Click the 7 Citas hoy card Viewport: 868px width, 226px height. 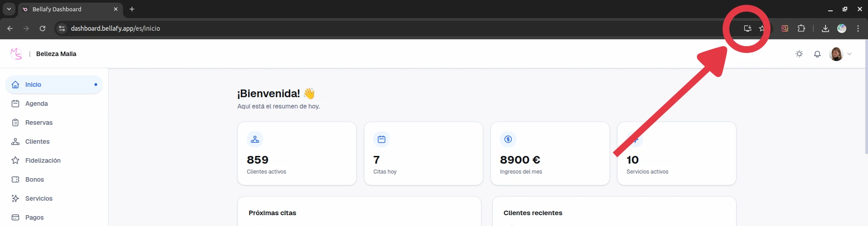tap(424, 154)
